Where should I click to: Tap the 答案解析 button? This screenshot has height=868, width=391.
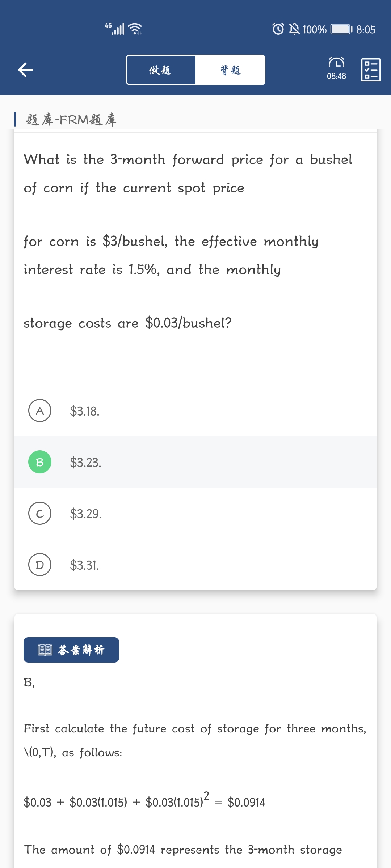[x=71, y=650]
